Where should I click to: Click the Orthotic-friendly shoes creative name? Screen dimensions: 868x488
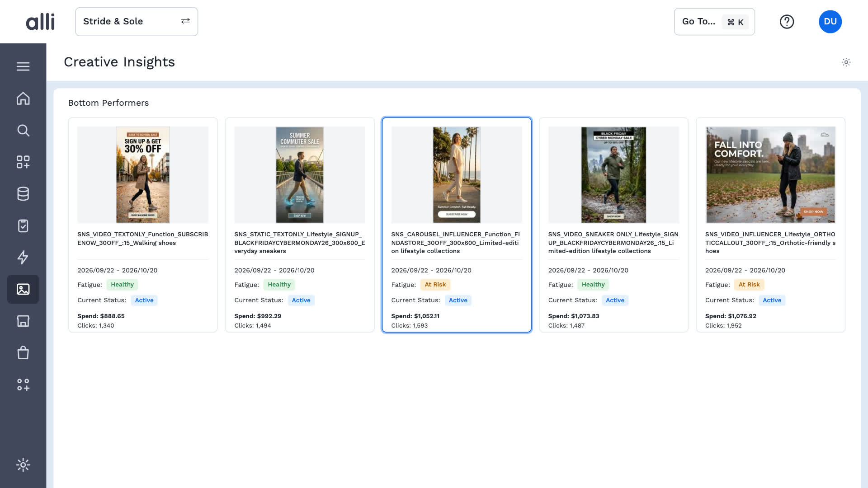pos(770,243)
